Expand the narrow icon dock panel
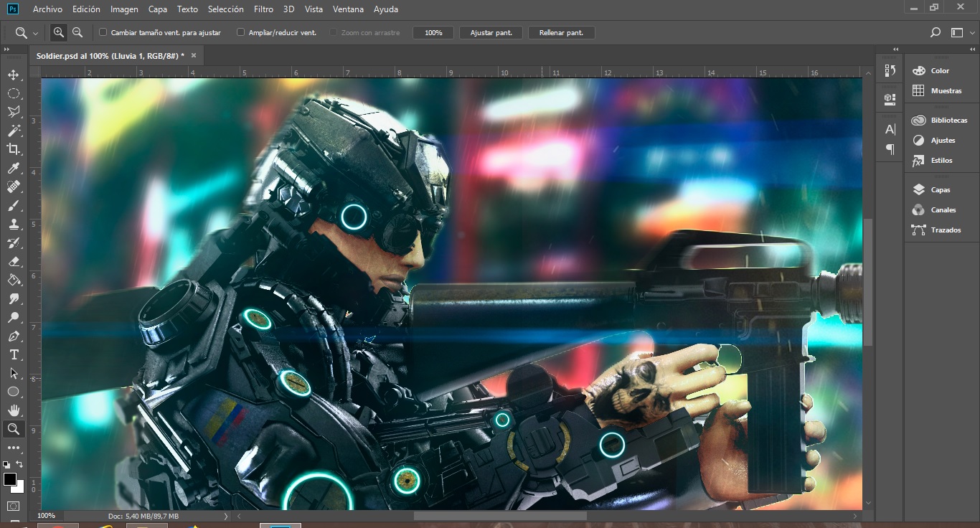The height and width of the screenshot is (528, 980). pyautogui.click(x=895, y=49)
